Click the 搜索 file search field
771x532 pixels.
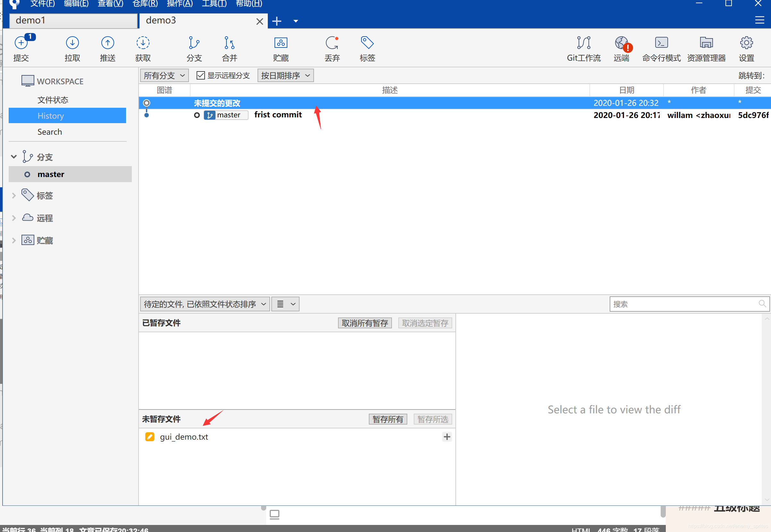coord(683,304)
